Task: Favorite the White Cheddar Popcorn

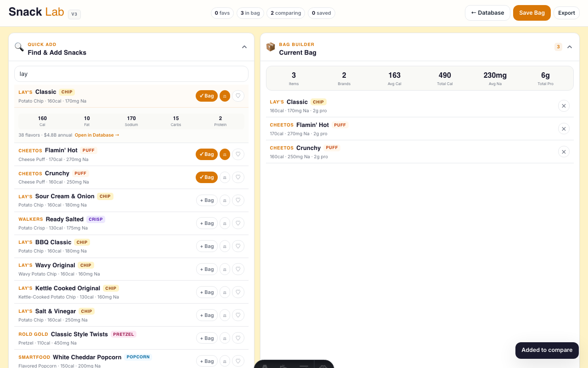Action: 238,361
